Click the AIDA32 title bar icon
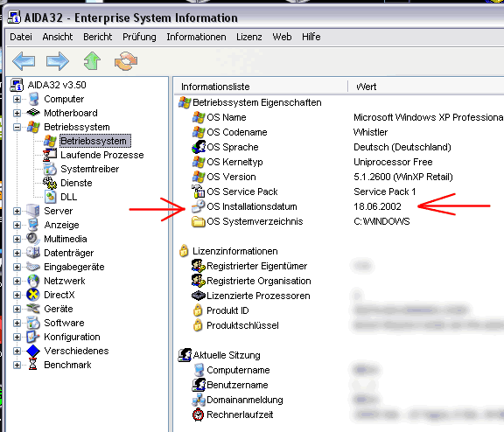The image size is (504, 432). [x=15, y=17]
